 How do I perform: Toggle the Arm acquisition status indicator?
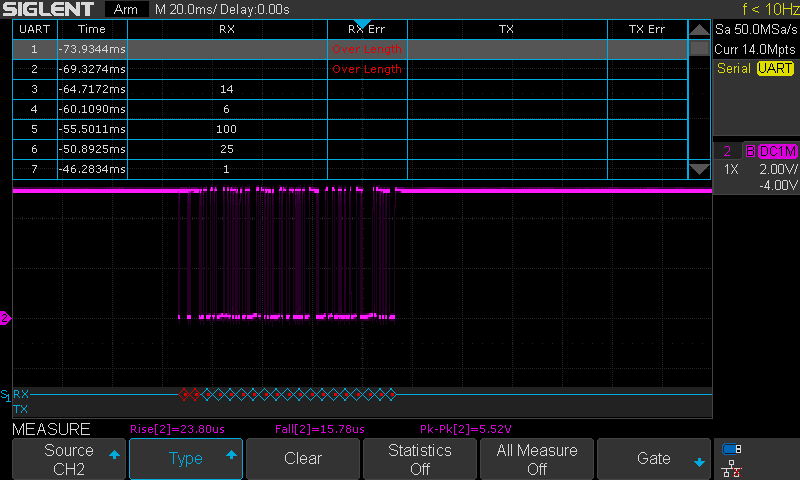point(126,9)
